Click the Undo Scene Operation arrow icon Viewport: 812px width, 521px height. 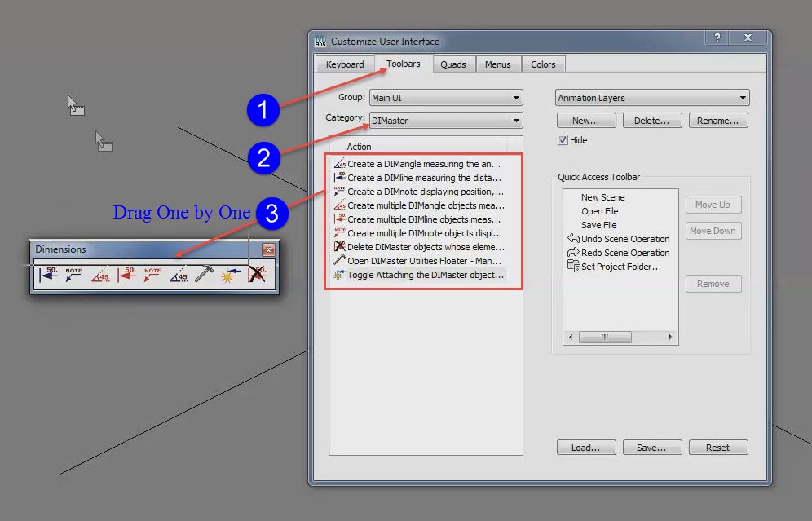pyautogui.click(x=574, y=239)
